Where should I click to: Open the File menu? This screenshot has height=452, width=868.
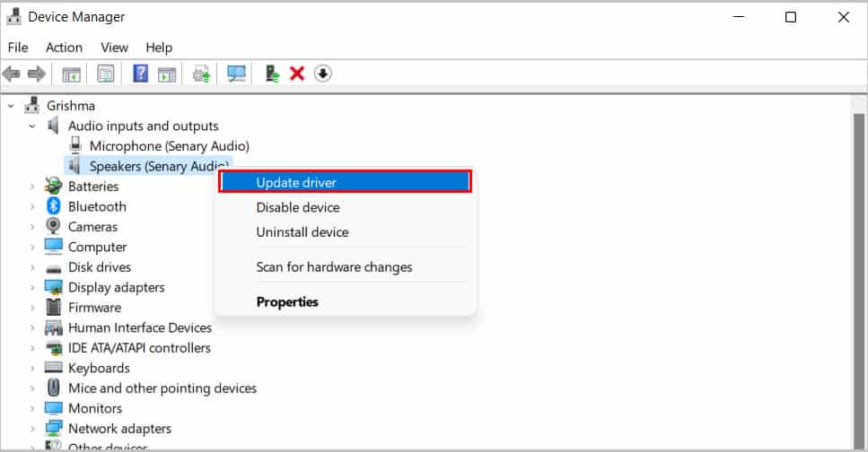(x=18, y=48)
